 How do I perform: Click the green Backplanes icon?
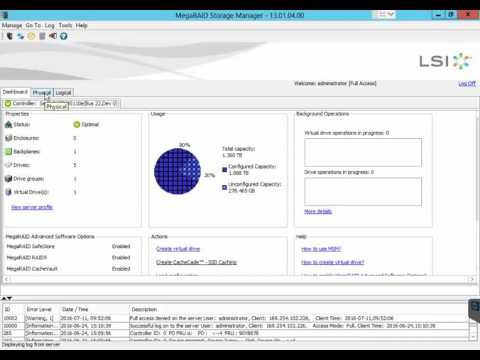tap(8, 152)
